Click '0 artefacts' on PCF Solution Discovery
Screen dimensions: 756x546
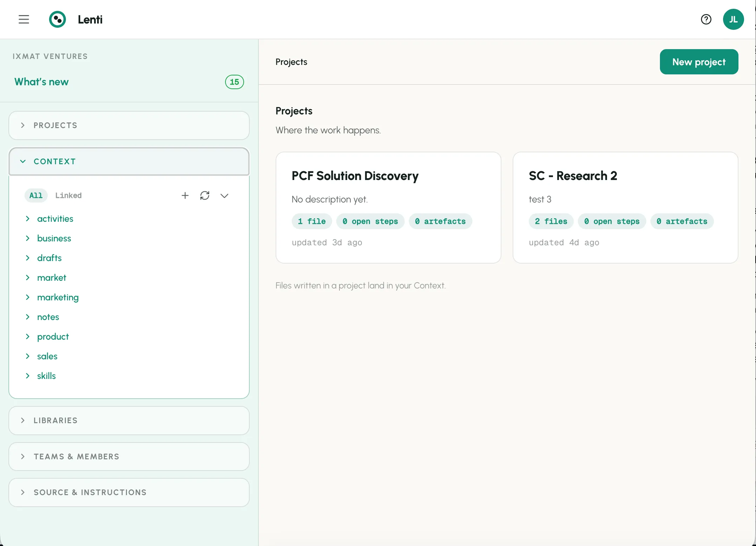coord(440,221)
